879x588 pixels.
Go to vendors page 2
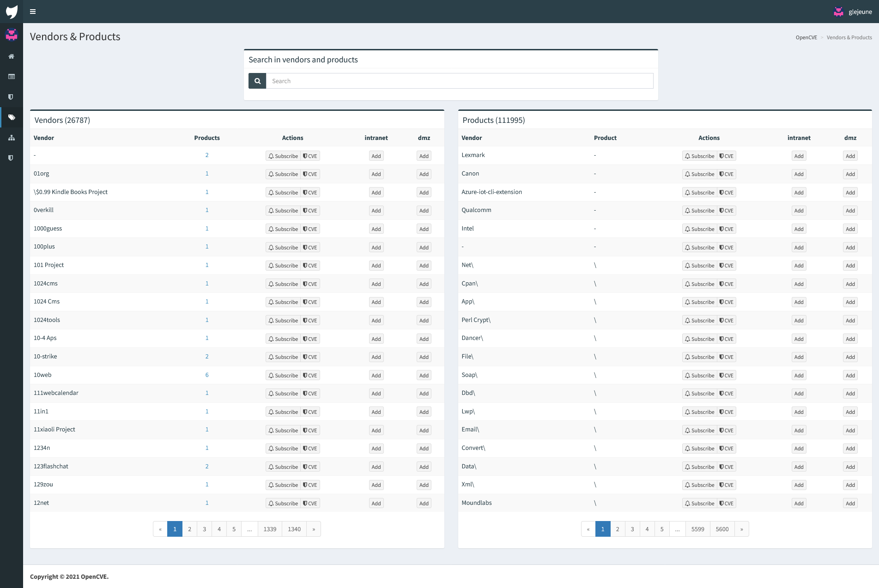click(x=189, y=529)
